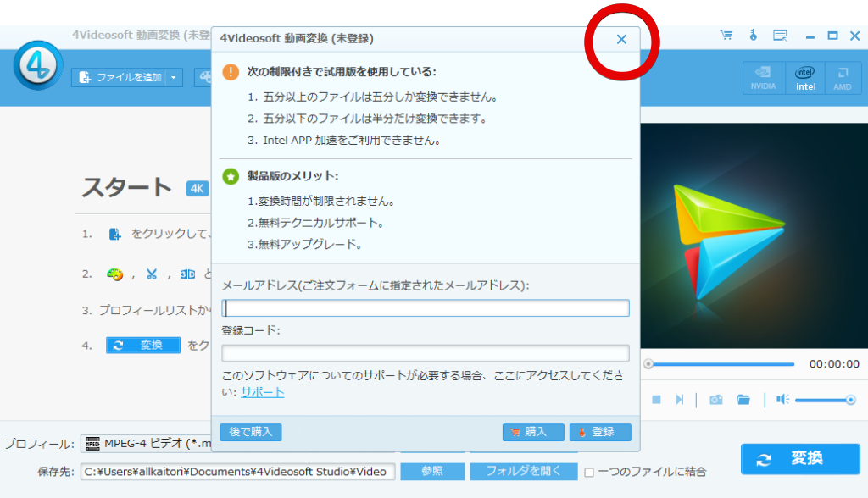Click フォルダを開く button
The image size is (868, 498).
[x=524, y=472]
